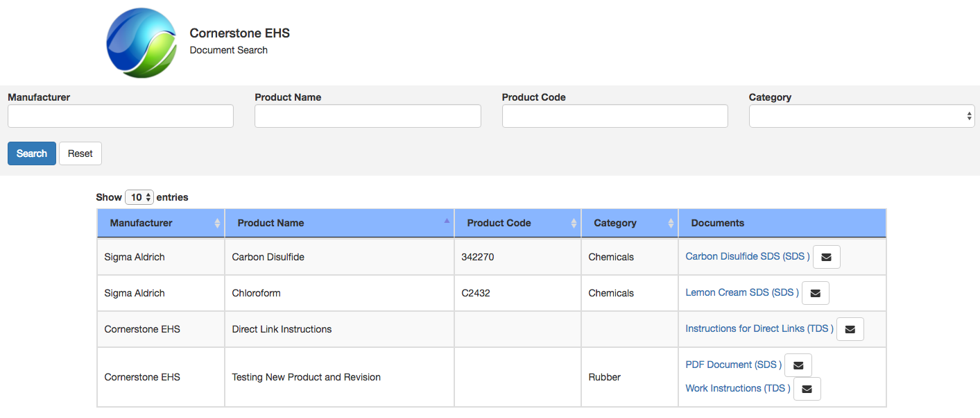This screenshot has height=418, width=980.
Task: Email the Work Instructions TDS document
Action: point(807,389)
